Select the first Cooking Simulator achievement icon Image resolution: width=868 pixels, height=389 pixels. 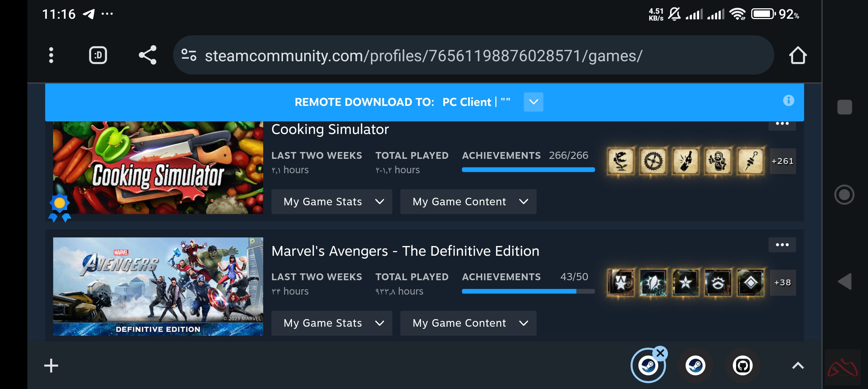point(621,161)
